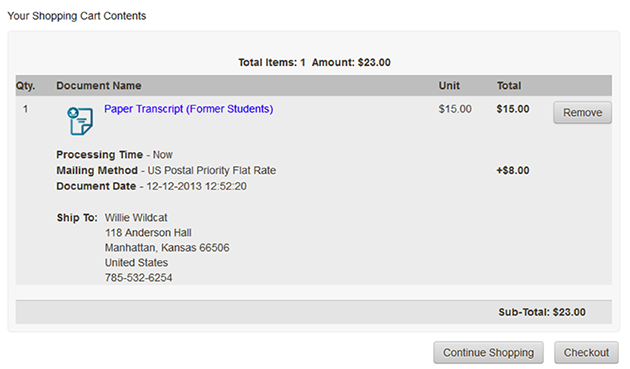The width and height of the screenshot is (630, 369).
Task: Proceed with the Checkout button
Action: [586, 353]
